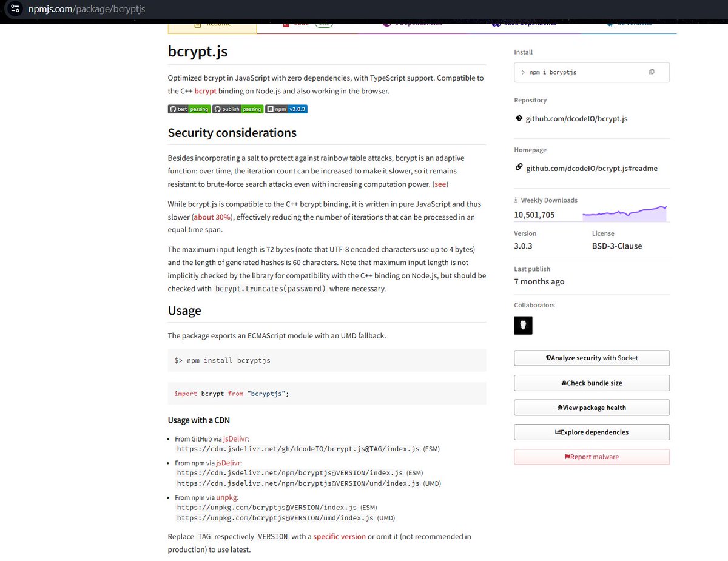Open the (see) reference link
The image size is (728, 561).
(440, 184)
